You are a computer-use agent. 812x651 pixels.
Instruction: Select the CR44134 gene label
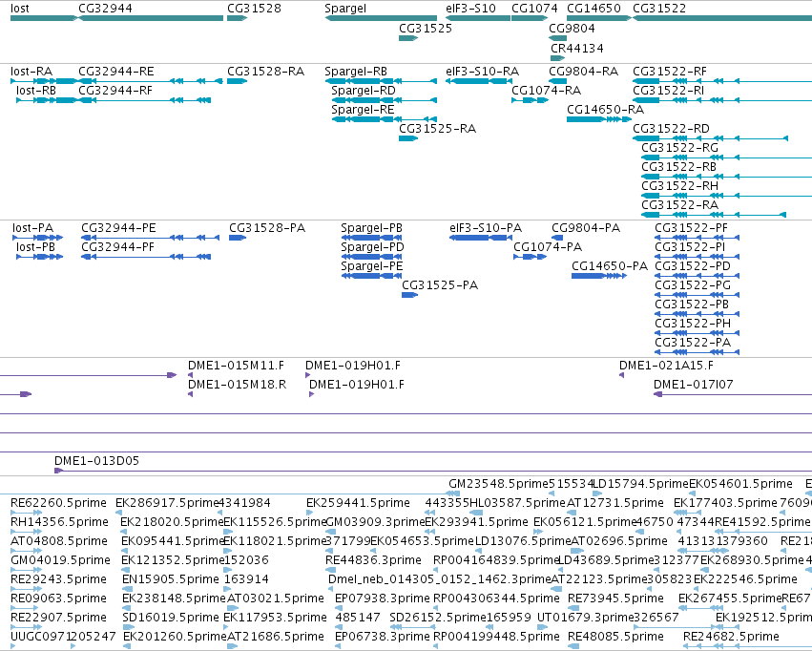(577, 48)
